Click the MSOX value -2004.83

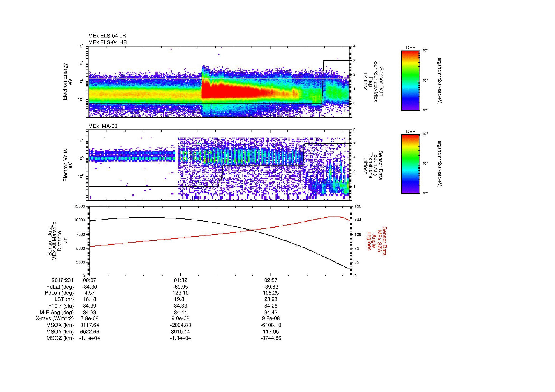(x=180, y=325)
